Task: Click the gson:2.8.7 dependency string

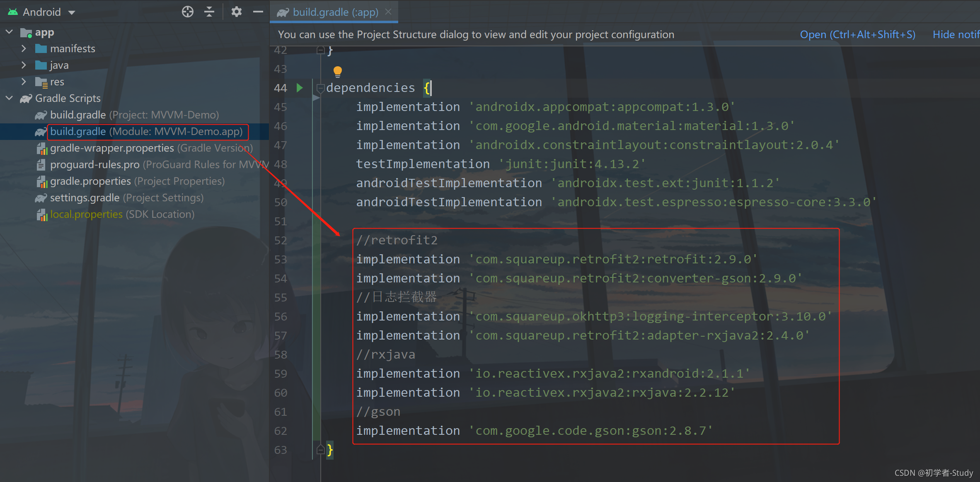Action: coord(590,431)
